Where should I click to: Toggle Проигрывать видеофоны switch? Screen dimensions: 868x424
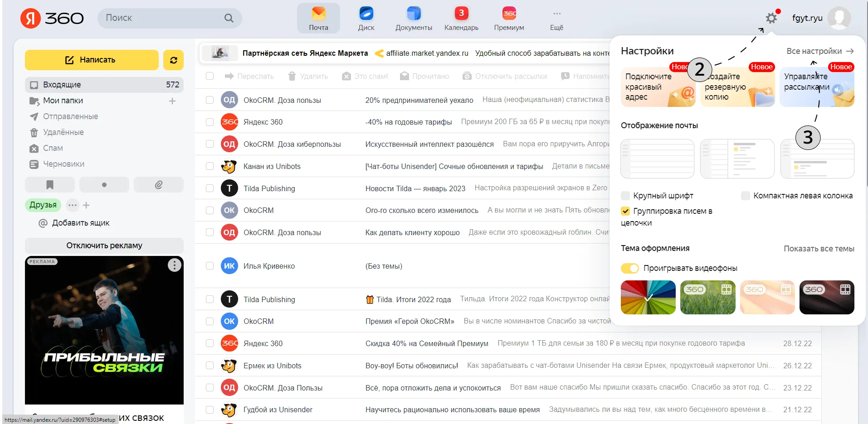tap(630, 268)
